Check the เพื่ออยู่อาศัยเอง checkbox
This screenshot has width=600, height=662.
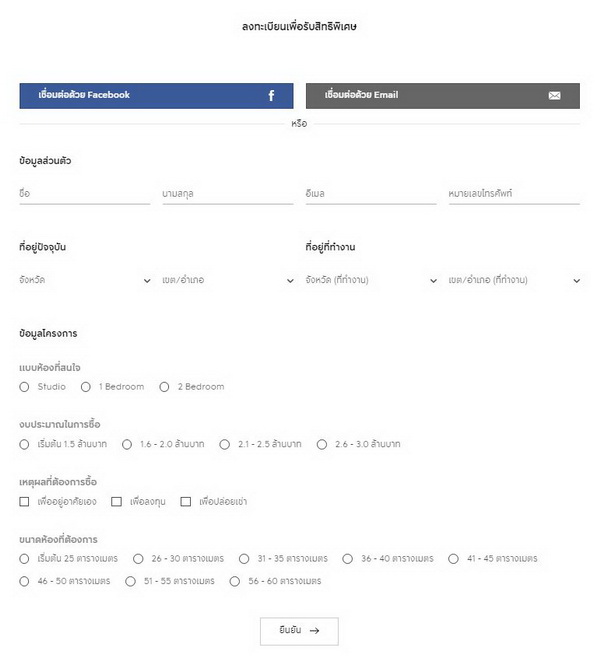(x=24, y=502)
